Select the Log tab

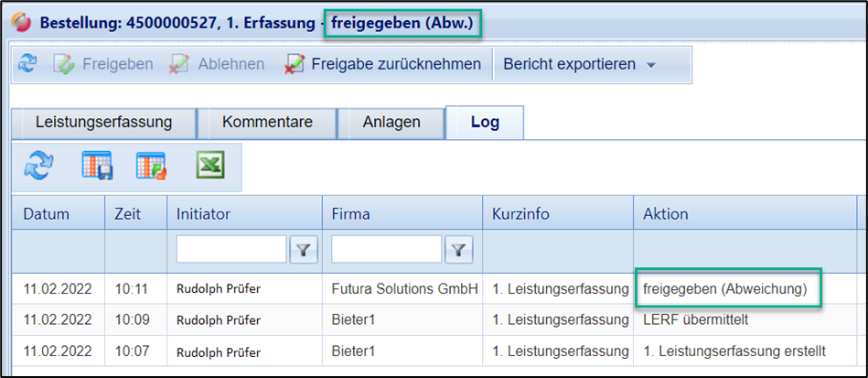click(x=485, y=122)
